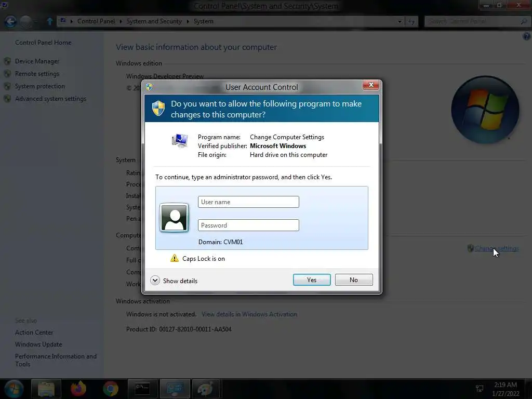Click the shield icon next to Change settings
Image resolution: width=532 pixels, height=399 pixels.
(470, 248)
